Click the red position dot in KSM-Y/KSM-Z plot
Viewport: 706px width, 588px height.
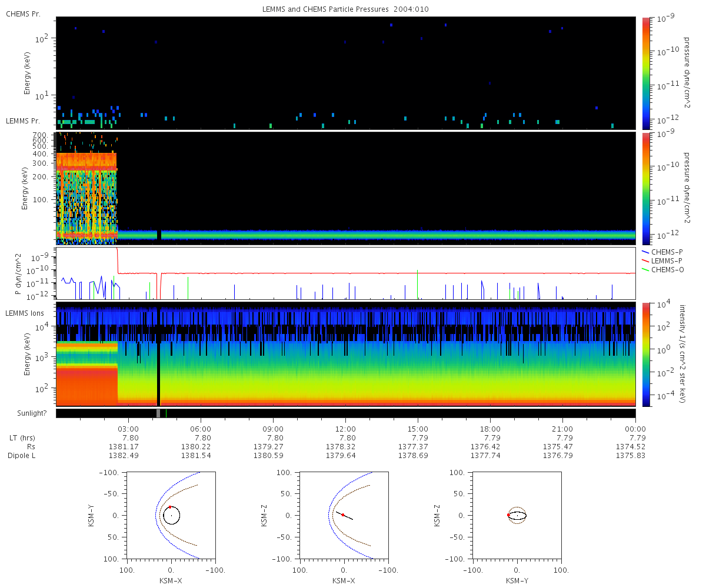[508, 515]
